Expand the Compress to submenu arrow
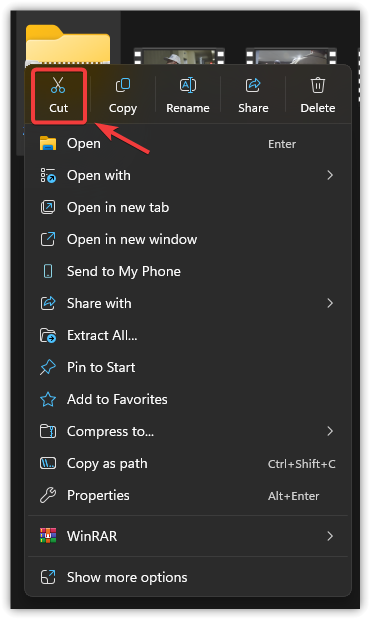Image resolution: width=370 pixels, height=619 pixels. 330,431
